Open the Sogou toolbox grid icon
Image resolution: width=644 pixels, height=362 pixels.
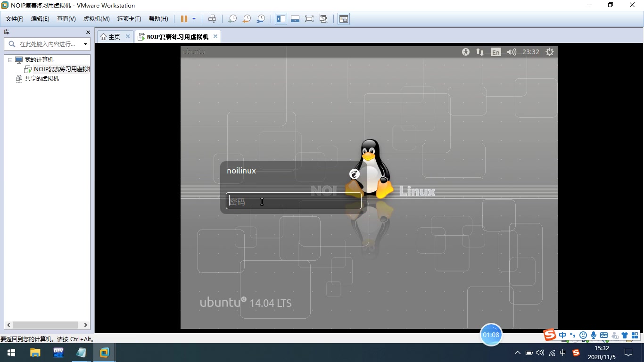(x=635, y=335)
